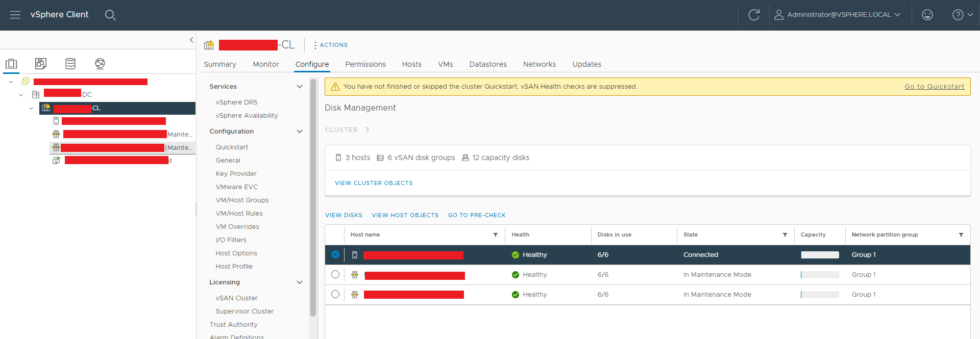The width and height of the screenshot is (980, 339).
Task: Collapse the DC datacenter tree node
Action: (x=21, y=95)
